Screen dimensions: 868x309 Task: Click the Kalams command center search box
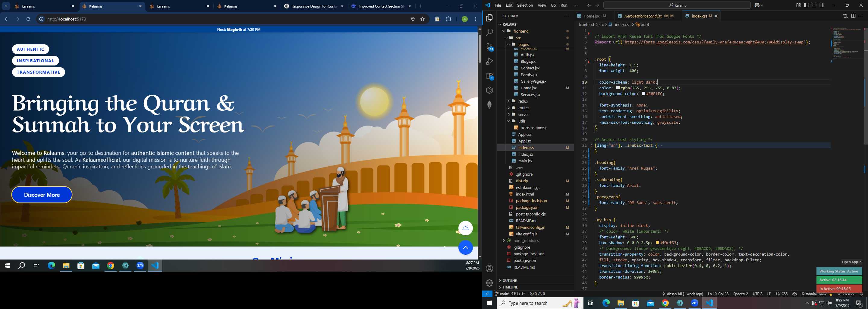pyautogui.click(x=677, y=5)
